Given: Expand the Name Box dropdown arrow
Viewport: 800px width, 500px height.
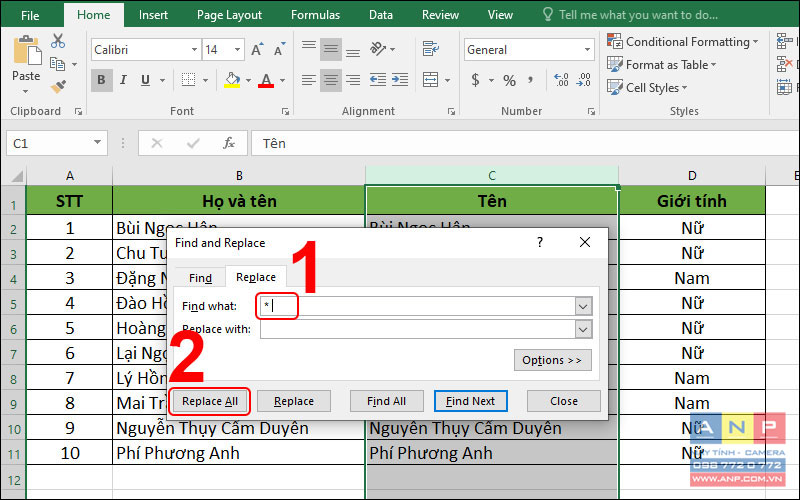Looking at the screenshot, I should point(97,143).
